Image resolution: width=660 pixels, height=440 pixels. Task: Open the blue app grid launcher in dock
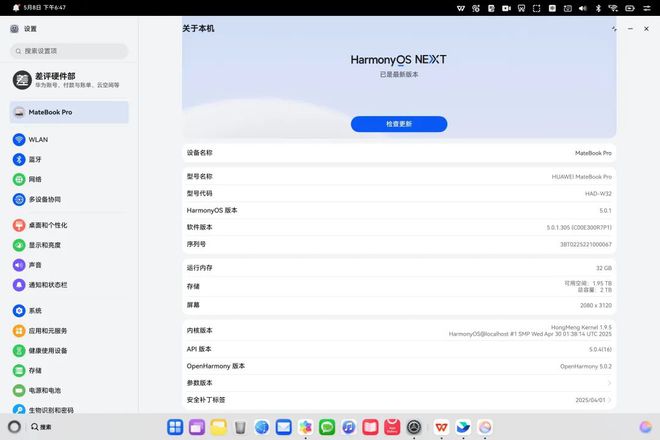pos(175,427)
